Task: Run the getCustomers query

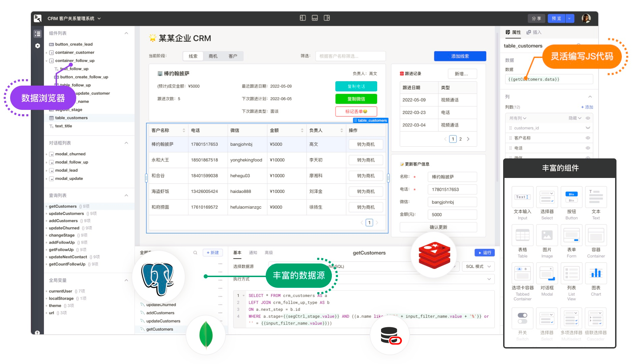Action: (485, 253)
